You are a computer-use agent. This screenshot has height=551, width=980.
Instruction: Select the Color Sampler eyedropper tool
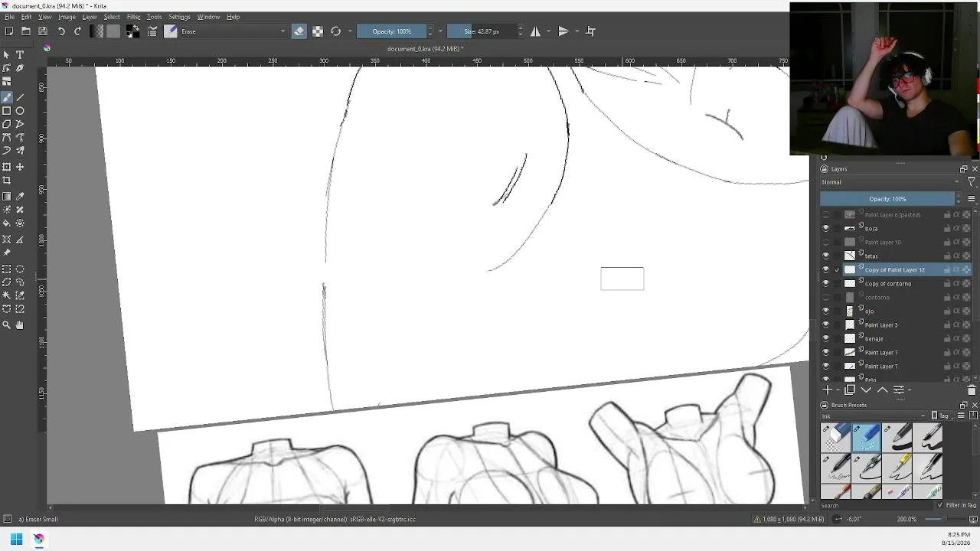click(x=20, y=197)
